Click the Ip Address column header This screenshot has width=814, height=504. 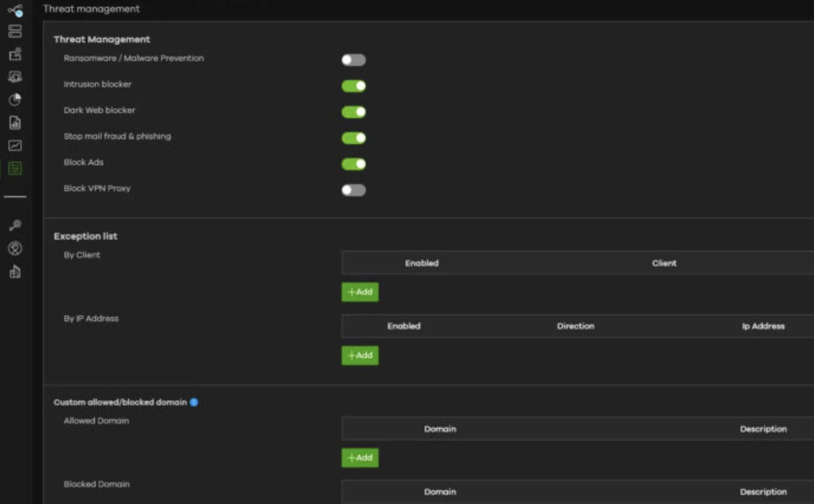[x=763, y=326]
